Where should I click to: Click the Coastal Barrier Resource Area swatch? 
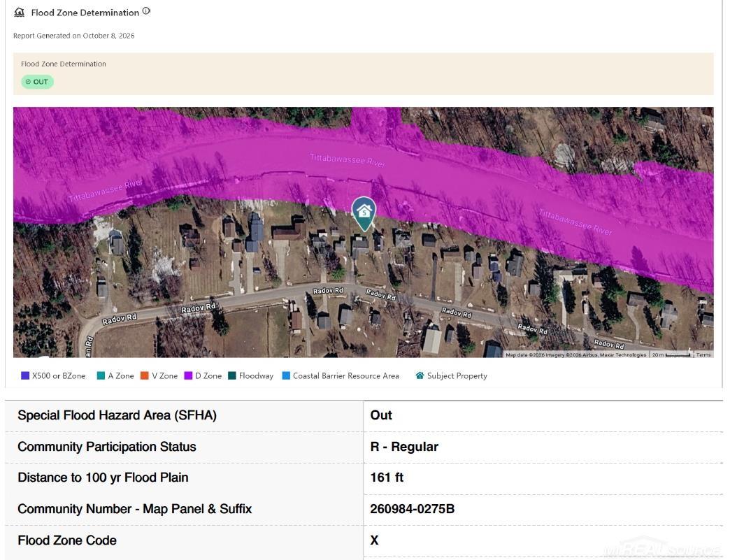click(x=286, y=375)
